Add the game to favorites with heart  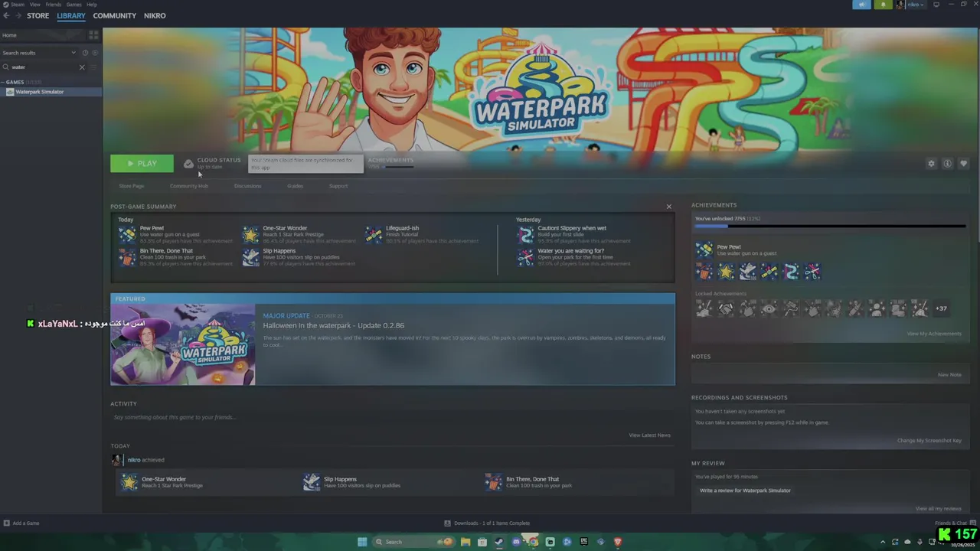coord(963,164)
